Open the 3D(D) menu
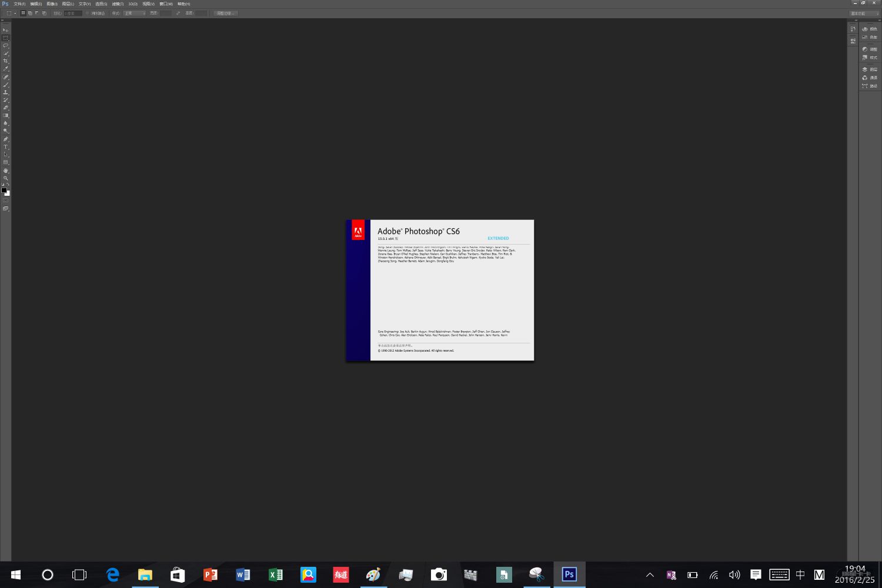The height and width of the screenshot is (588, 882). pos(133,4)
